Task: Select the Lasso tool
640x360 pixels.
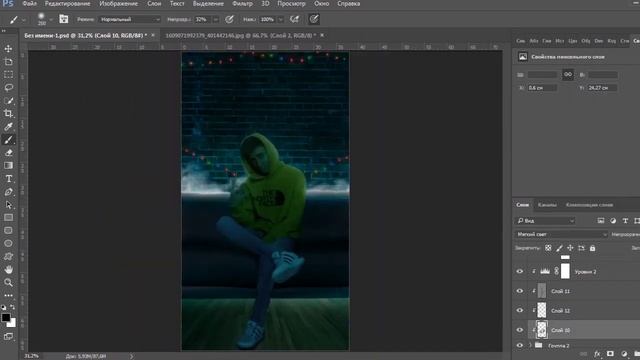Action: [8, 87]
